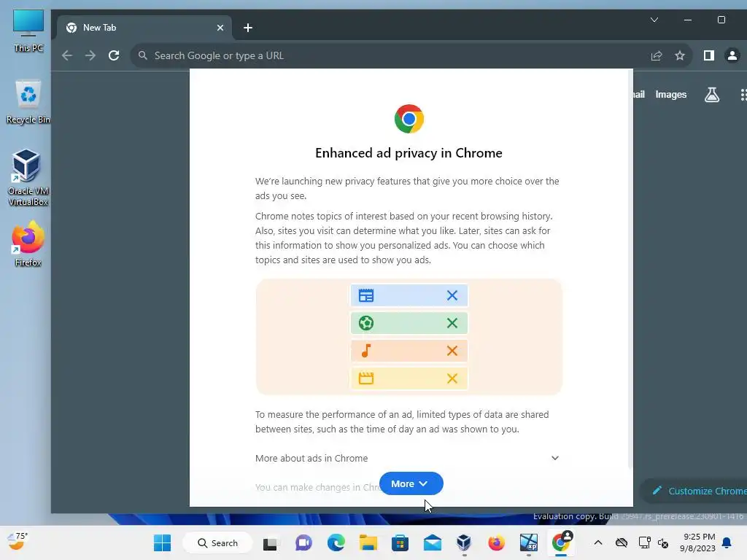Open This PC desktop icon
The image size is (747, 560).
coord(28,31)
